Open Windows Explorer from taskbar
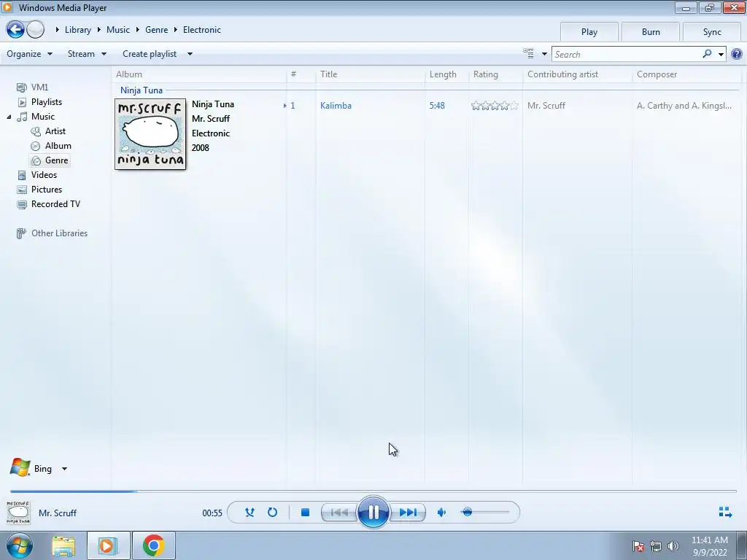Image resolution: width=747 pixels, height=560 pixels. pyautogui.click(x=64, y=545)
